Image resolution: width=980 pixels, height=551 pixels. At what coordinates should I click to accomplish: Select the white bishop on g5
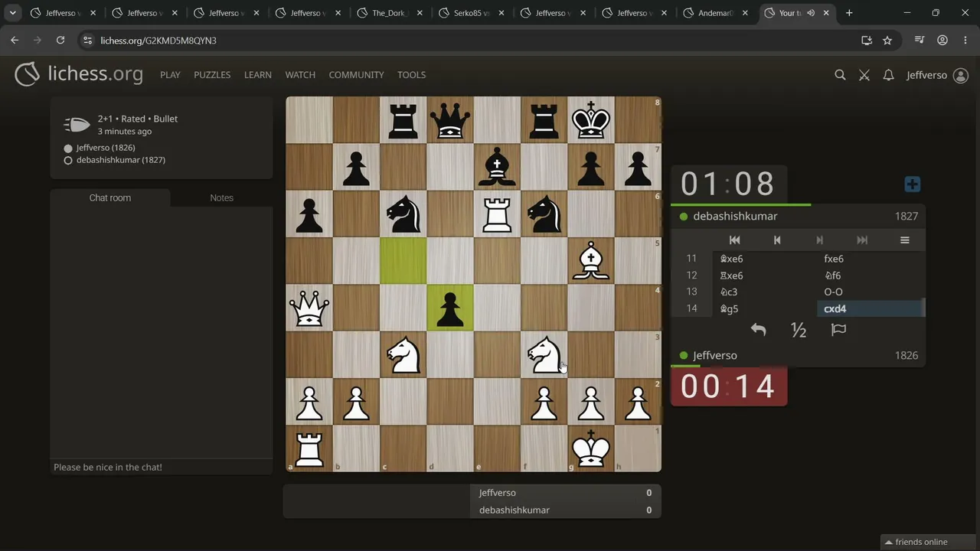(591, 261)
